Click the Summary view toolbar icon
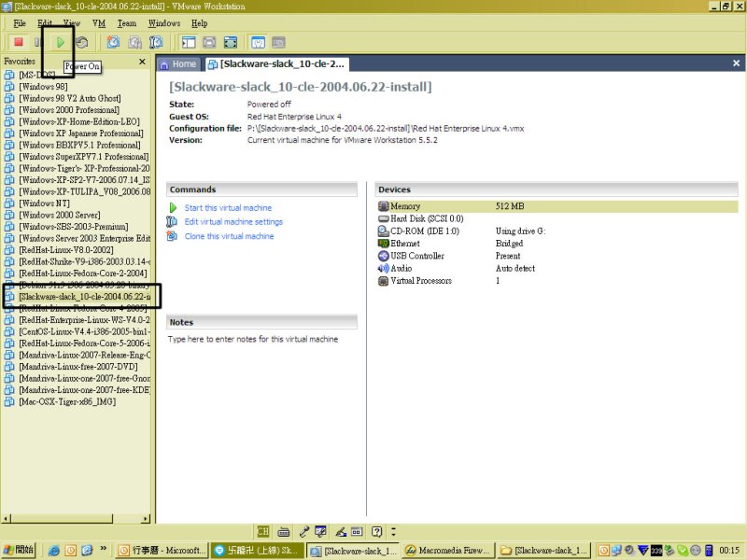Viewport: 747px width, 560px height. (258, 42)
